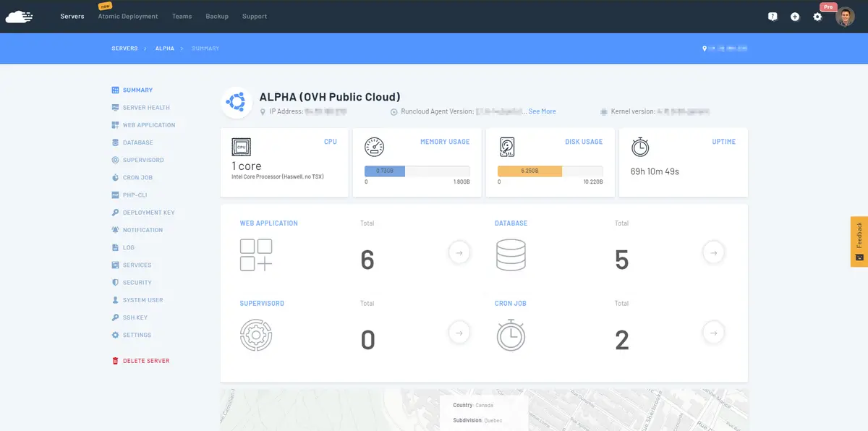Click the Pro badge near avatar
Screen dimensions: 868x431
[828, 7]
